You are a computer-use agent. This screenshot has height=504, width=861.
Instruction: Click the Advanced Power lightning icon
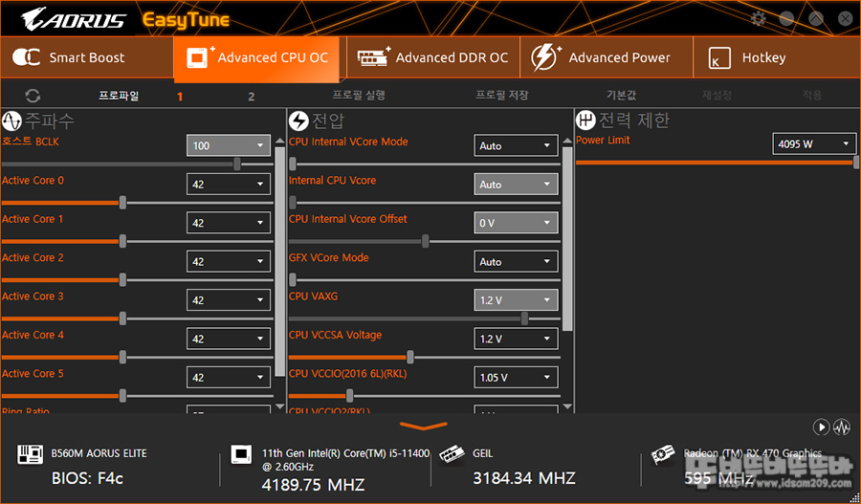[544, 57]
